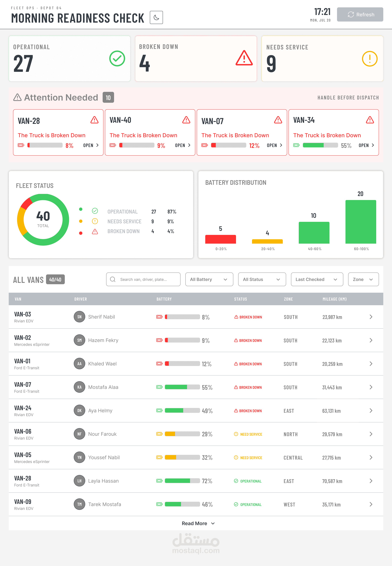This screenshot has height=566, width=392.
Task: Click the Attention Needed count badge 10
Action: tap(108, 98)
